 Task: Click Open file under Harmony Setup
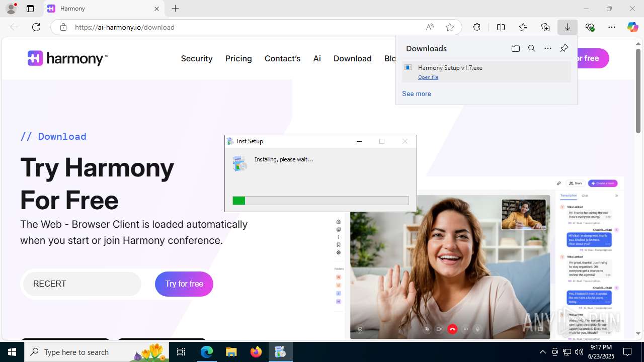tap(428, 77)
